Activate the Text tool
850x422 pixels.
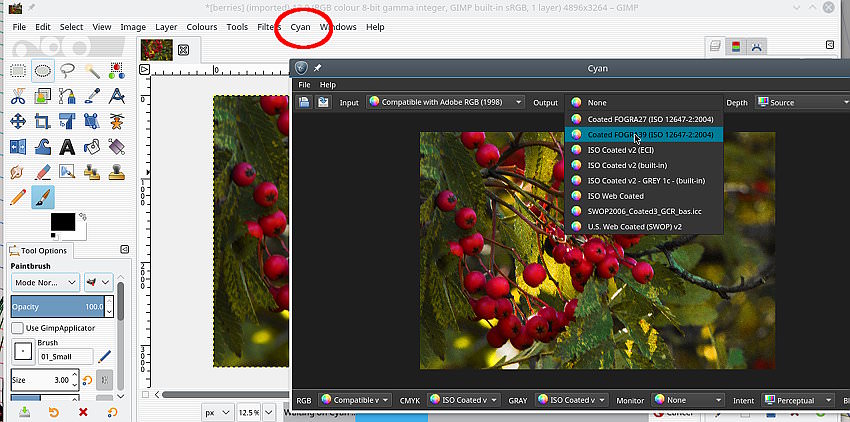click(x=68, y=147)
